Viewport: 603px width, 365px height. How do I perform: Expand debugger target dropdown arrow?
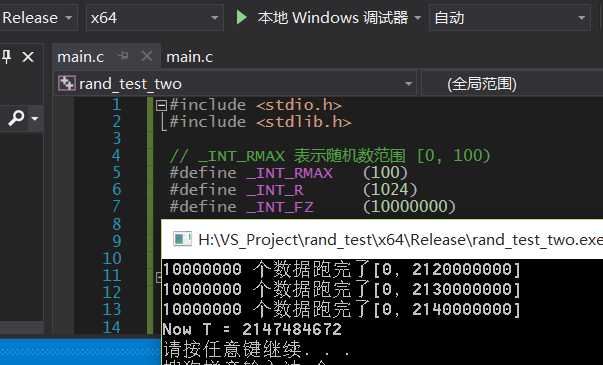(418, 18)
